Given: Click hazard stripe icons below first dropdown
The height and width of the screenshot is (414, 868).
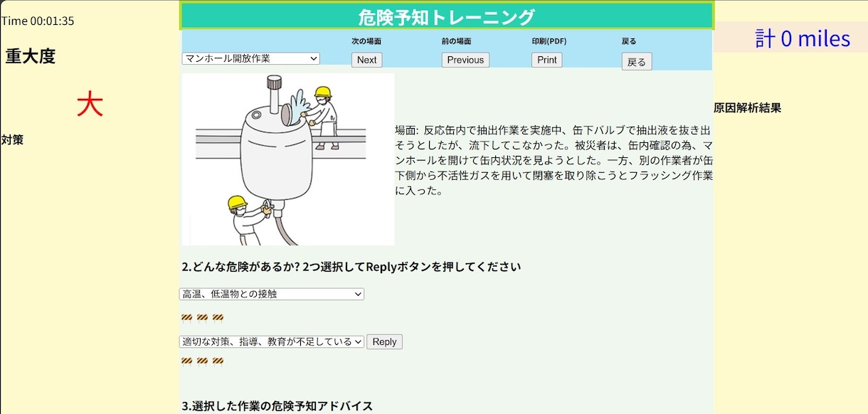Looking at the screenshot, I should pos(202,317).
